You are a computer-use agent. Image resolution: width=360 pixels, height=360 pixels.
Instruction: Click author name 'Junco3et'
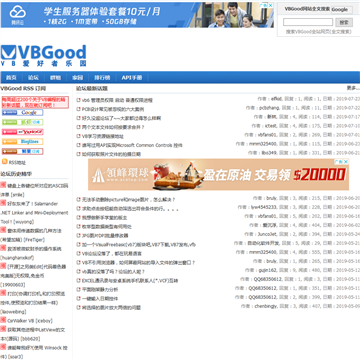point(267,234)
